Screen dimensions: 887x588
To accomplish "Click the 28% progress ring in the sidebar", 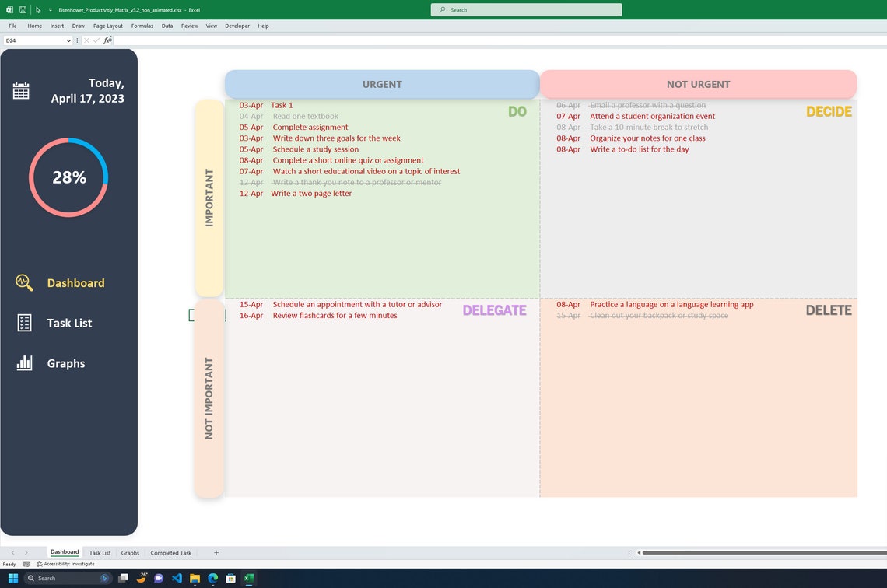I will 68,177.
